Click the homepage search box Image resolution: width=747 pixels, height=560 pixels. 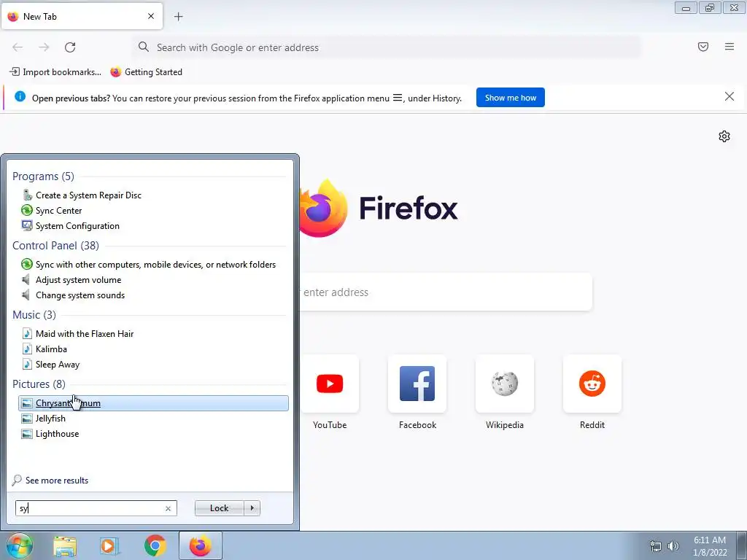tap(446, 292)
